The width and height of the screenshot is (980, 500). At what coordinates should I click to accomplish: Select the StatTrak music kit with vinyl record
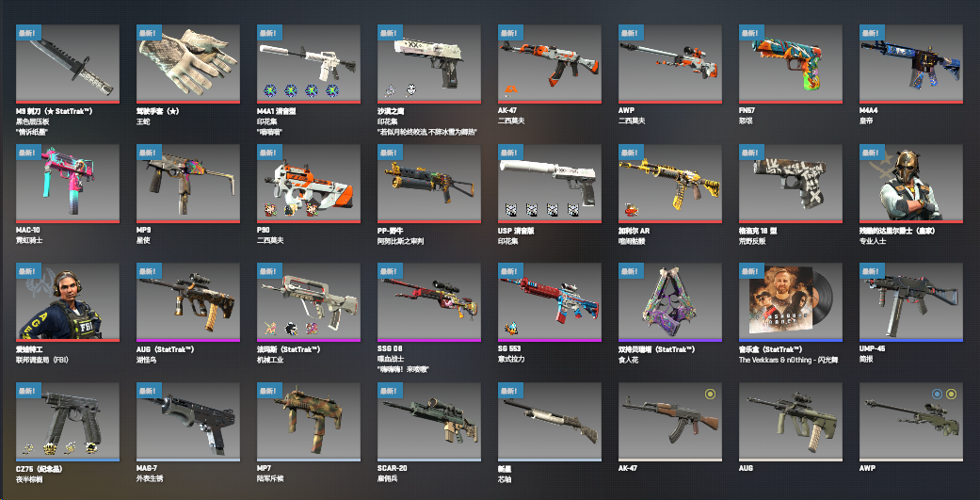tap(791, 302)
